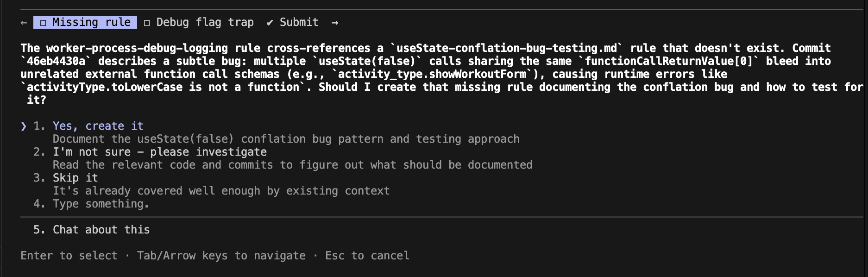The height and width of the screenshot is (277, 868).
Task: Switch to the Debug flag trap tab
Action: 205,22
